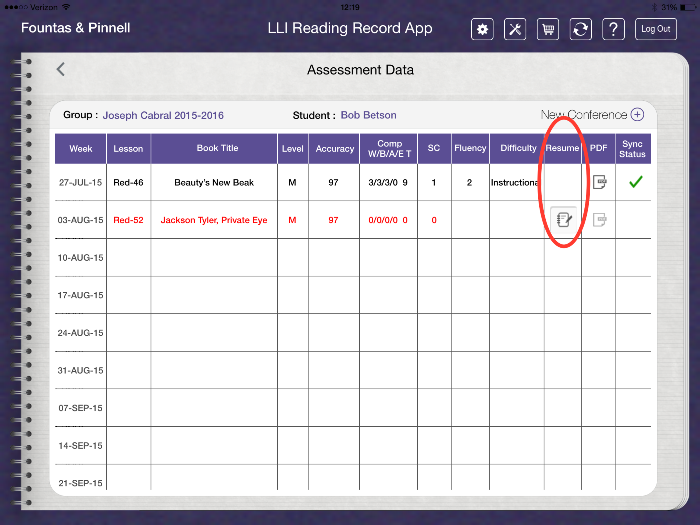This screenshot has width=700, height=525.
Task: Resume the Jackson Tyler reading record
Action: coord(563,220)
